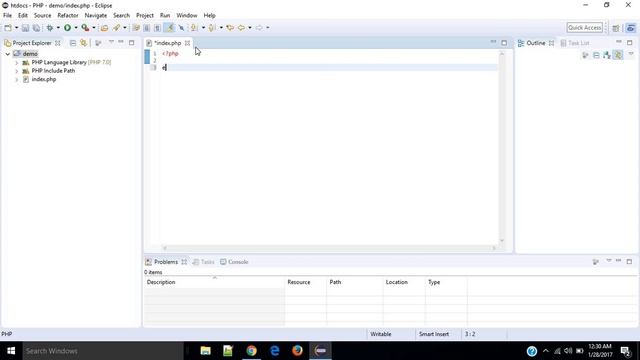Open Chrome from the Windows taskbar
Image resolution: width=640 pixels, height=360 pixels.
pos(251,351)
